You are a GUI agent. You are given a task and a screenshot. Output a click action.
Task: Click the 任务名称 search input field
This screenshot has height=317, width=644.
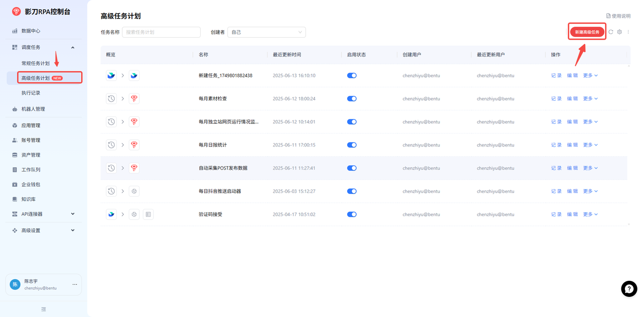pos(161,32)
